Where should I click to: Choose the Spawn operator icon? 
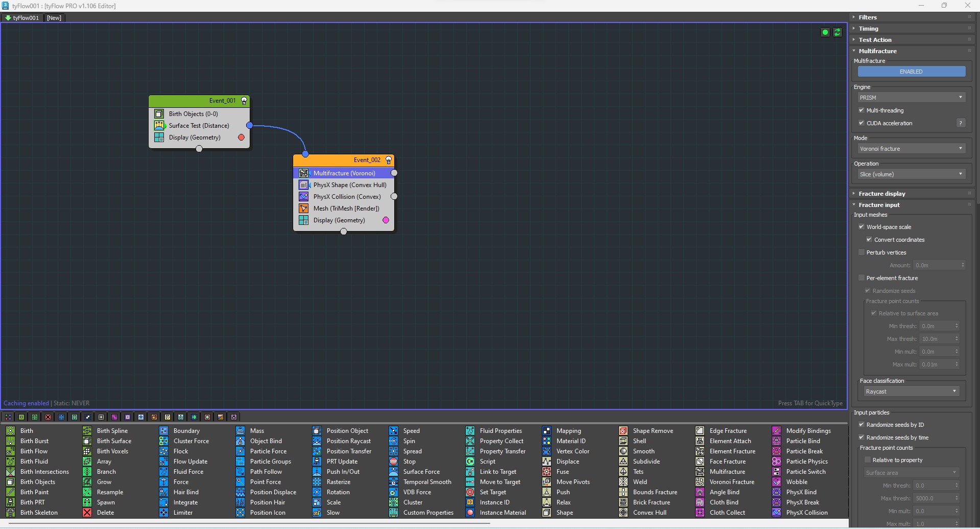coord(87,502)
